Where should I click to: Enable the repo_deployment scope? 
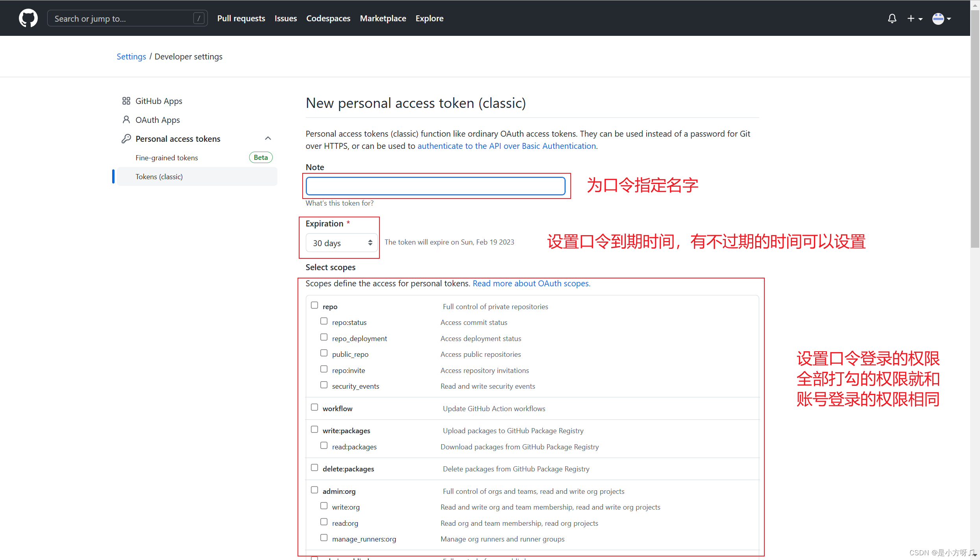pos(324,337)
